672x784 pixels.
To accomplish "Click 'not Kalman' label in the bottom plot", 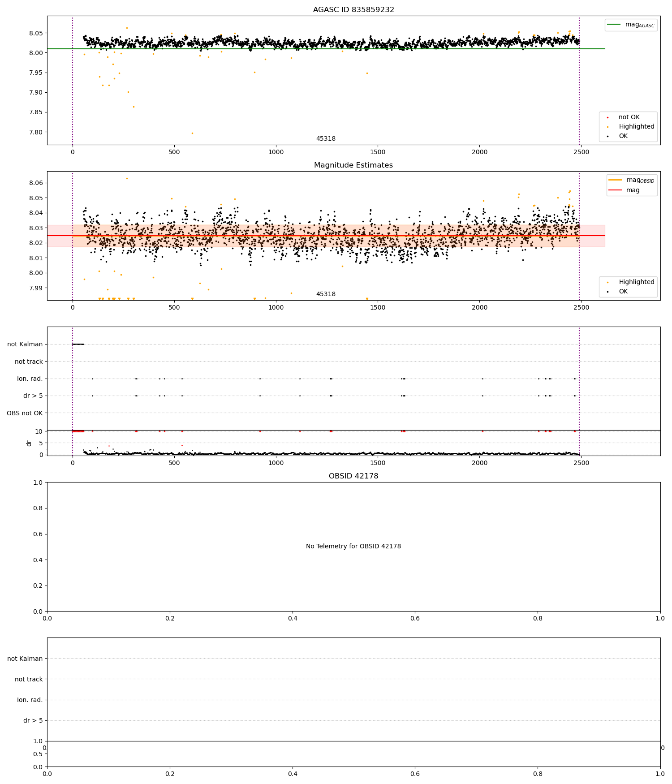I will coord(25,659).
